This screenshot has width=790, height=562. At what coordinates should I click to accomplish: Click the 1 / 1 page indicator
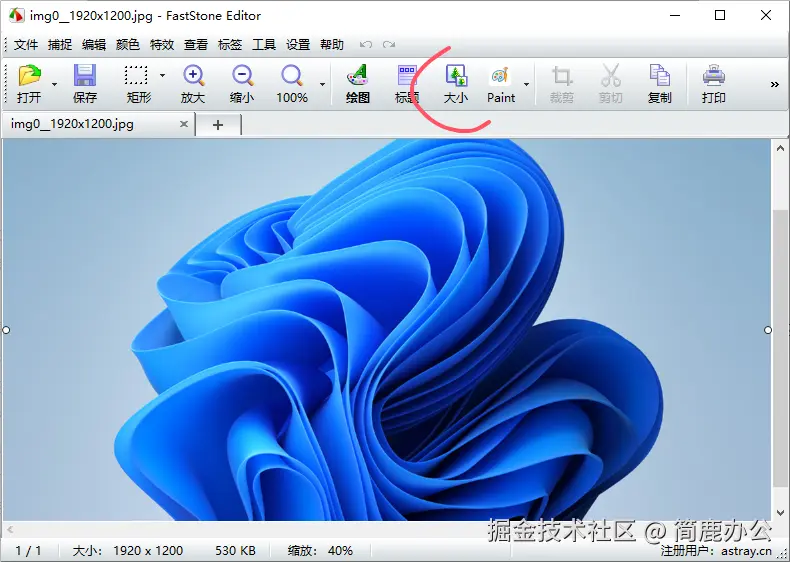pyautogui.click(x=28, y=550)
